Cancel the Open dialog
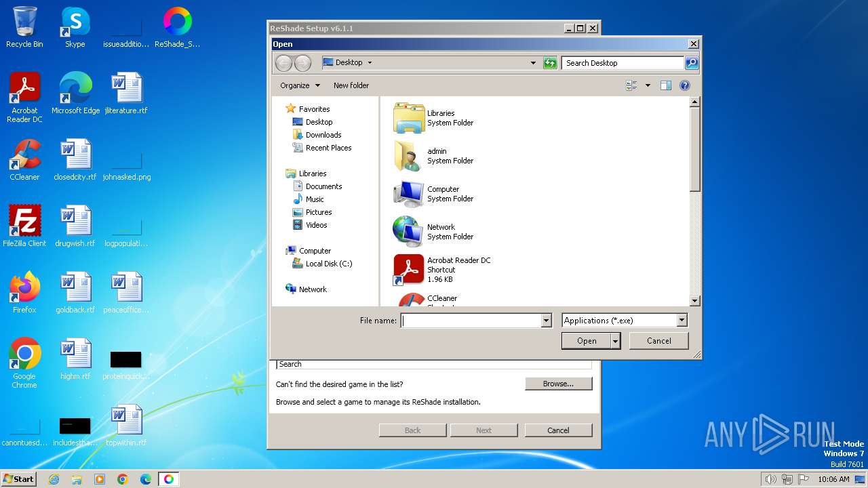The height and width of the screenshot is (488, 868). tap(658, 341)
